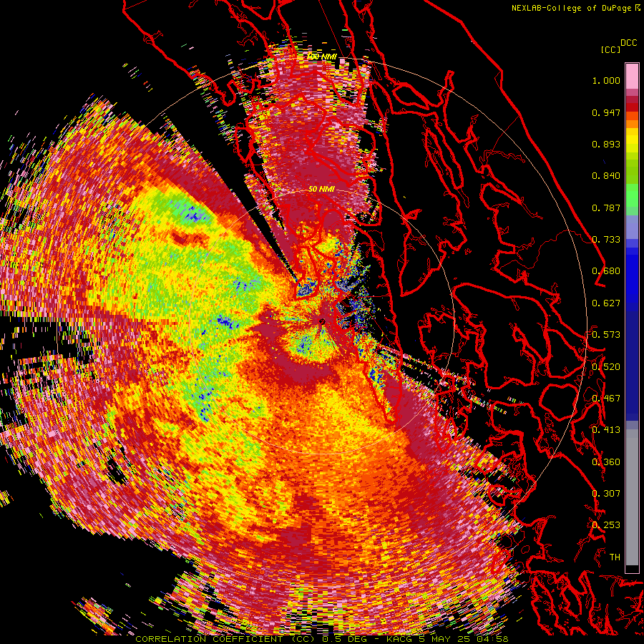Click the TH threshold label on the scale
644x644 pixels.
[x=615, y=557]
